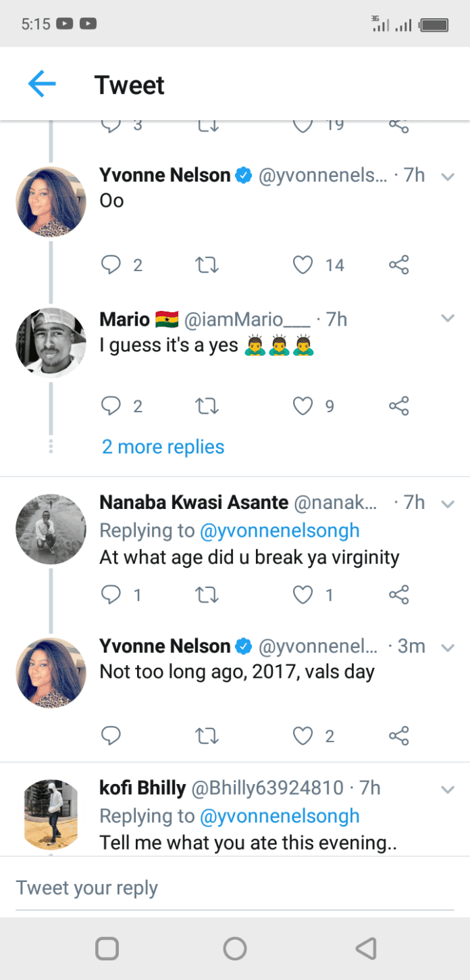Like the "Not too long ago, 2017" tweet

(303, 735)
